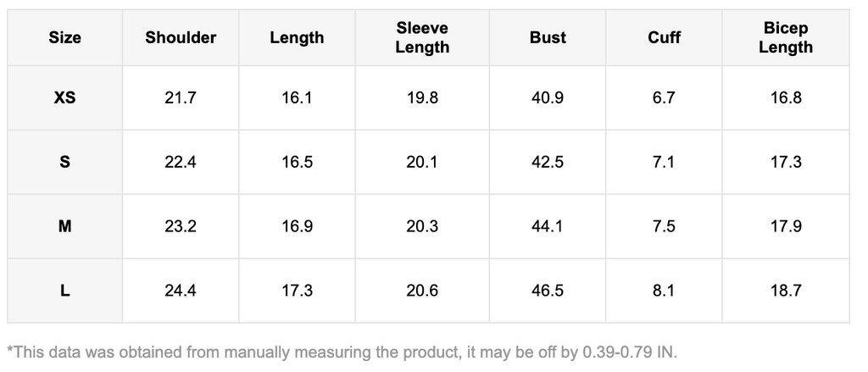868x372 pixels.
Task: Click the L size row label
Action: pos(65,291)
